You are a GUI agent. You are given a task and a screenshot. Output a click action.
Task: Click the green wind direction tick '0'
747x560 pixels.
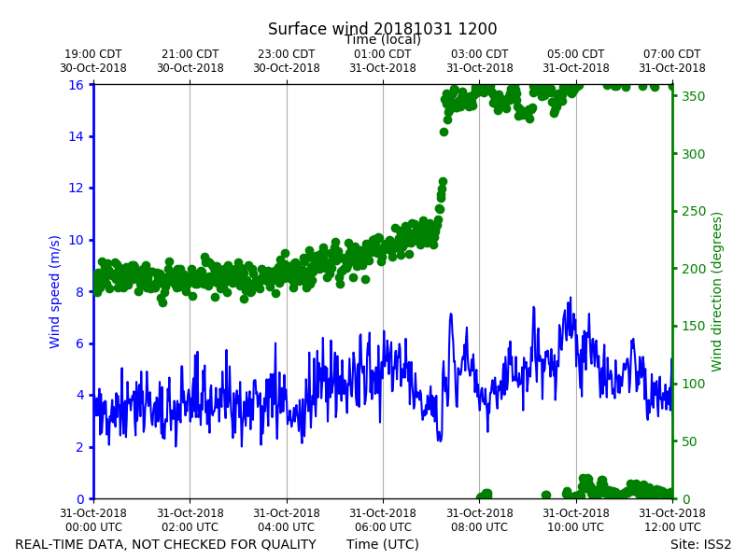686,499
